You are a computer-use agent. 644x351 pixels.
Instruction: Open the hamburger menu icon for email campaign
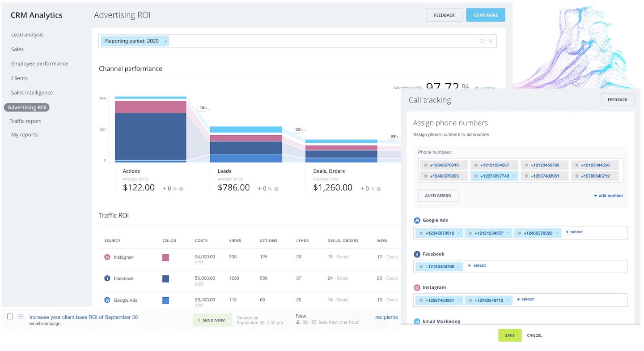click(x=21, y=317)
